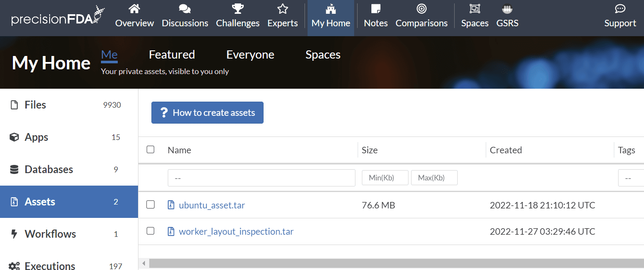
Task: Open Discussions via speech bubbles icon
Action: point(185,9)
